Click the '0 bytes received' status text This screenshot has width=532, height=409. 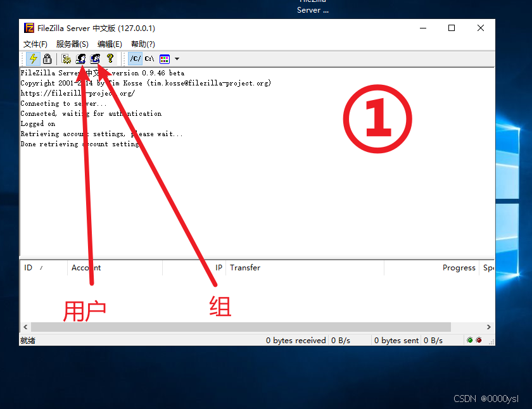[296, 341]
